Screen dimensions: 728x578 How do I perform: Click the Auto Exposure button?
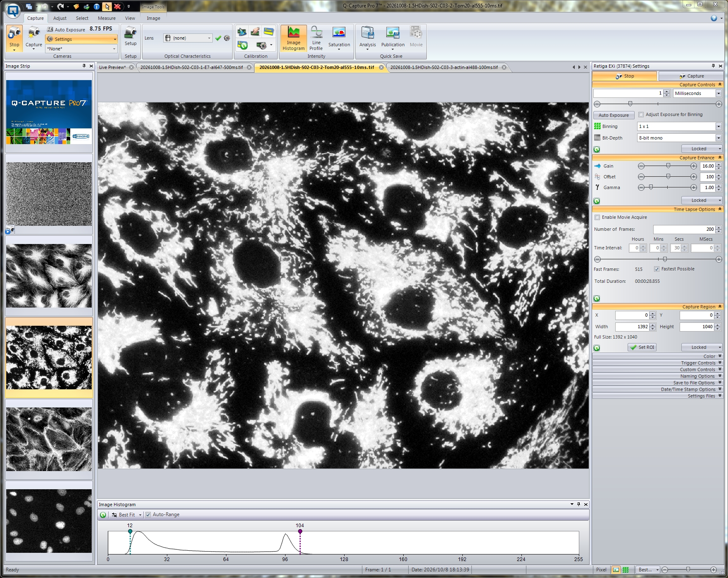[x=614, y=115]
